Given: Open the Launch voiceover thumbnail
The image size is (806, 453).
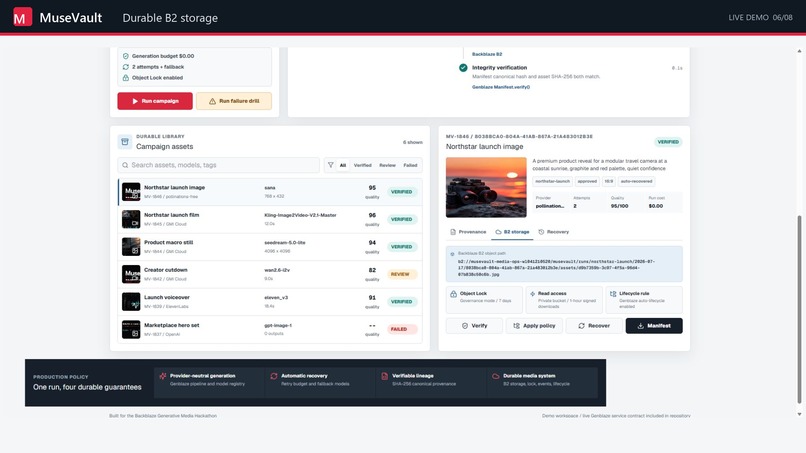Looking at the screenshot, I should pyautogui.click(x=131, y=302).
